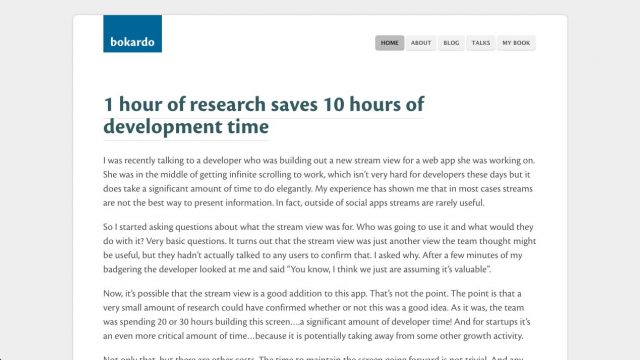Go to the About page
This screenshot has height=360, width=640.
tap(421, 43)
